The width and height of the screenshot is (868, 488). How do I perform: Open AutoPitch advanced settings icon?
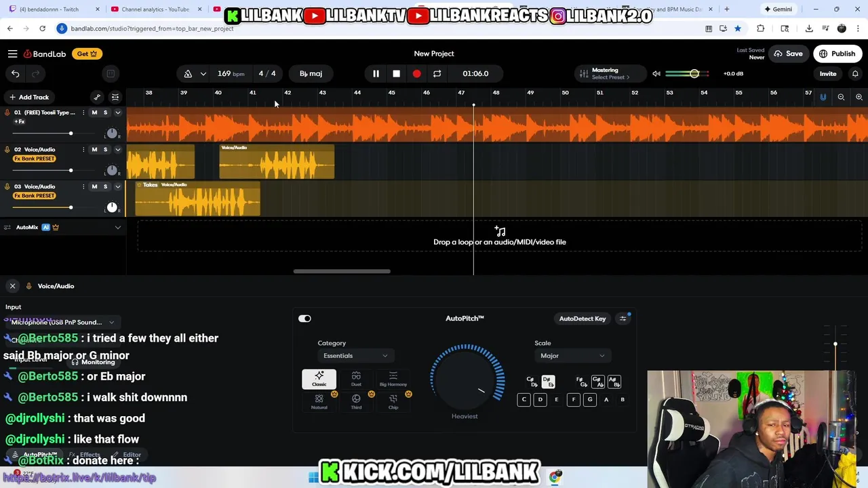(623, 319)
